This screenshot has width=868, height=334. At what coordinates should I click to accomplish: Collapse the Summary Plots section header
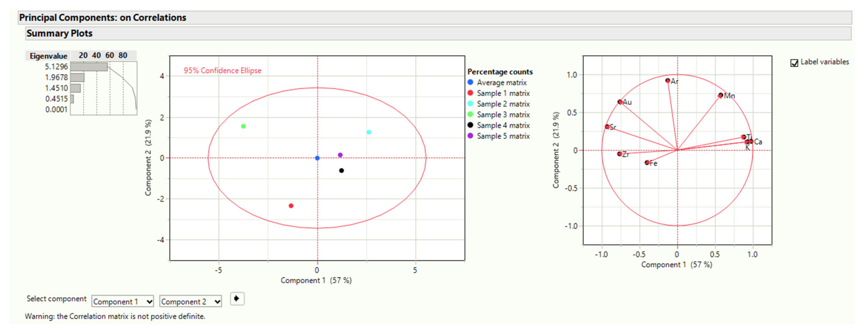(59, 33)
